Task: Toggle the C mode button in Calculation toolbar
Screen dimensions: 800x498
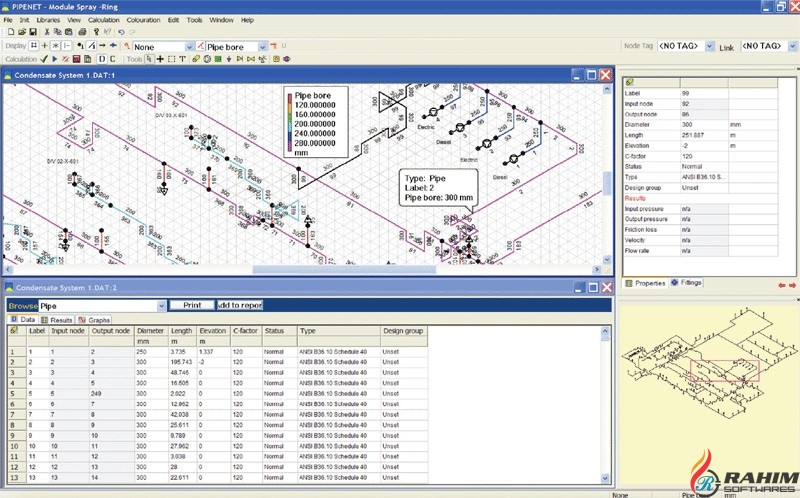Action: tap(113, 59)
